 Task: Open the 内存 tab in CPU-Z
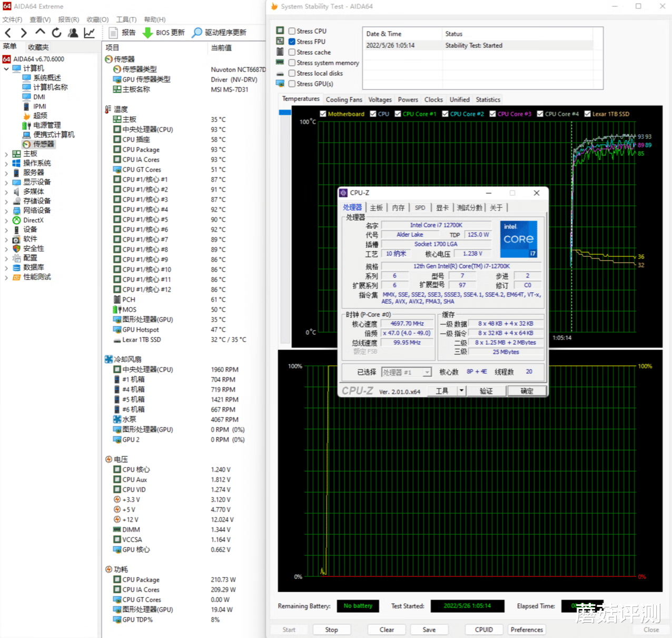398,208
